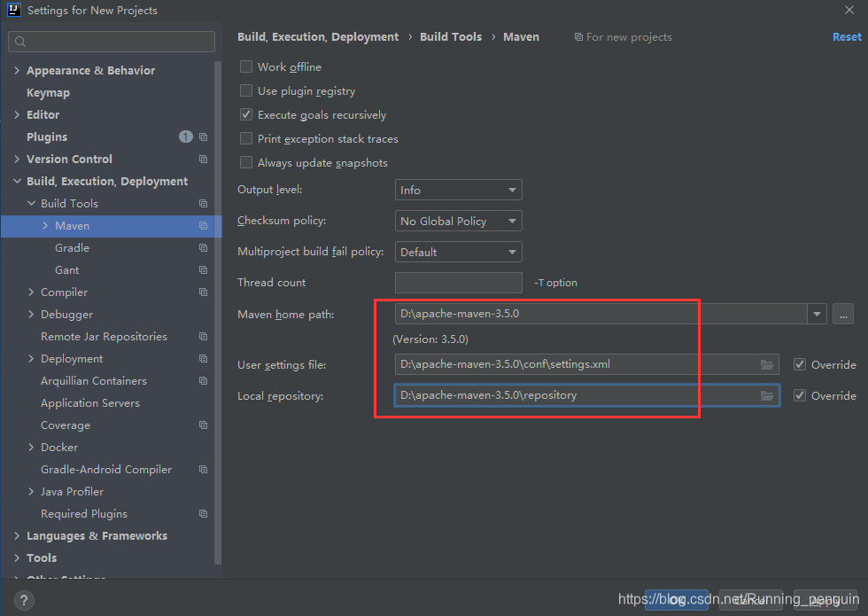
Task: Click the Coverage row project-level copy icon
Action: [203, 425]
